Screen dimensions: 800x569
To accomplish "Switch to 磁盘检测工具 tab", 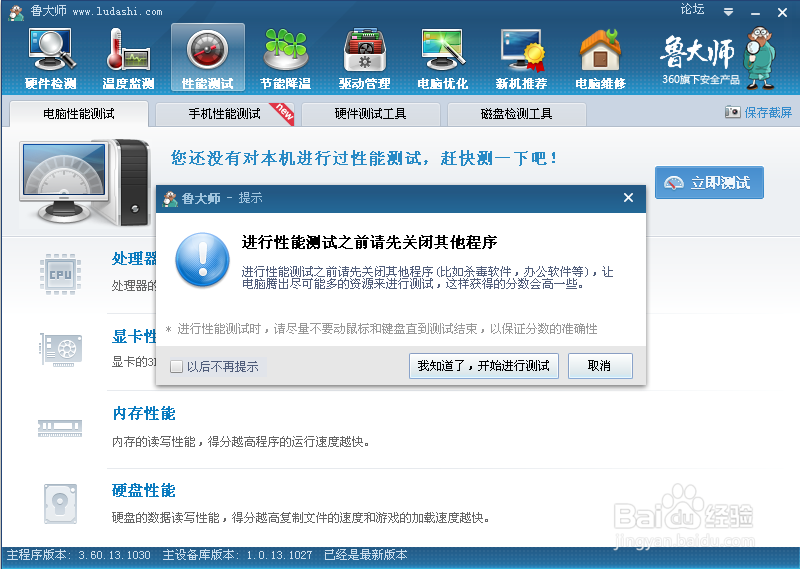I will pos(516,113).
